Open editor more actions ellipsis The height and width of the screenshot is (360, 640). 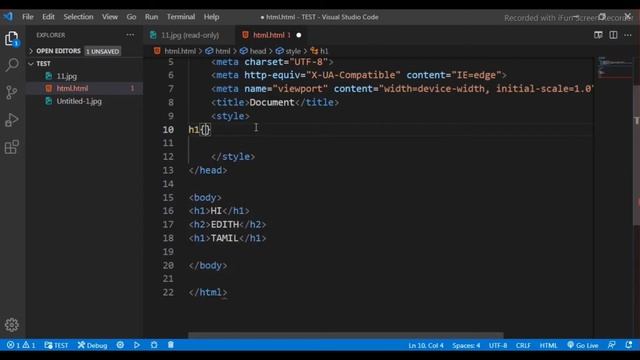pos(628,35)
